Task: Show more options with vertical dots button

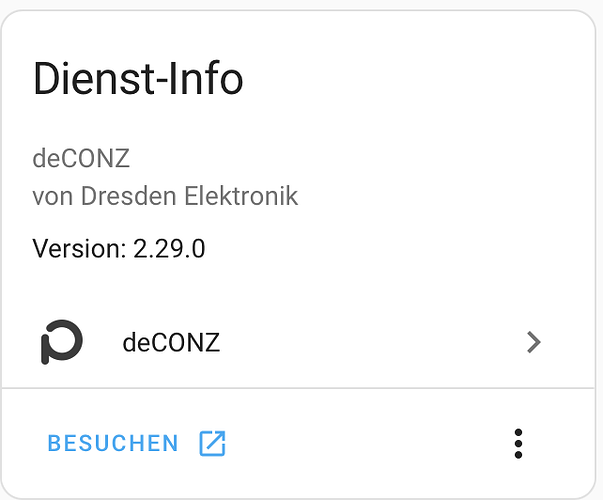Action: coord(518,443)
